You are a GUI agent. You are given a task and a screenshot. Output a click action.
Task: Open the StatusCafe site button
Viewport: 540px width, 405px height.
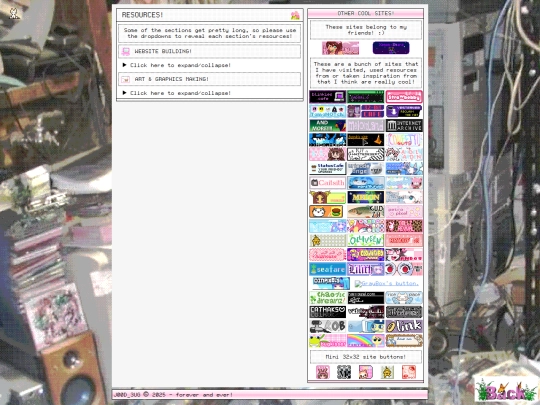coord(328,168)
